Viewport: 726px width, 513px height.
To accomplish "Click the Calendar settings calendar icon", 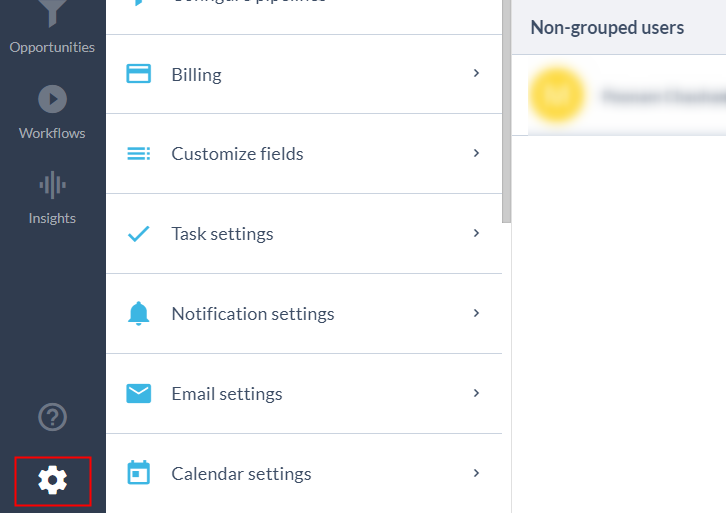I will pyautogui.click(x=138, y=473).
